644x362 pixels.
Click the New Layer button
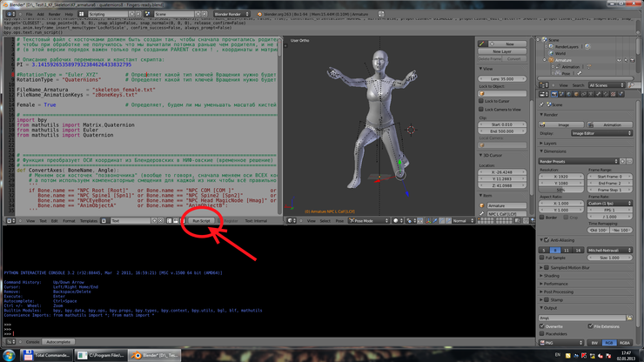[x=503, y=51]
